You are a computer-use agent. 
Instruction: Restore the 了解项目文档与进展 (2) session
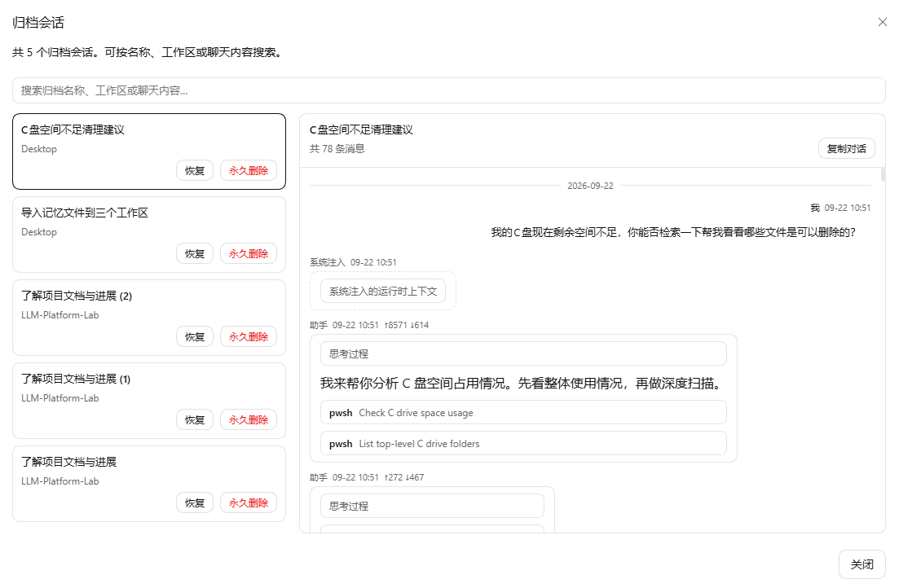click(x=195, y=337)
